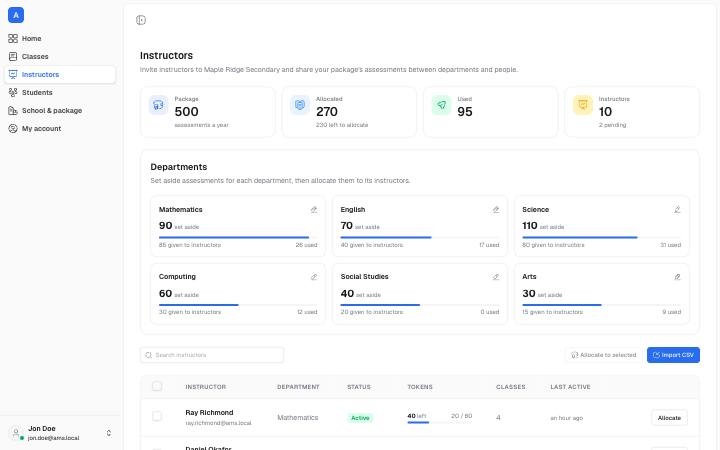
Task: Click the app logo icon
Action: [16, 15]
